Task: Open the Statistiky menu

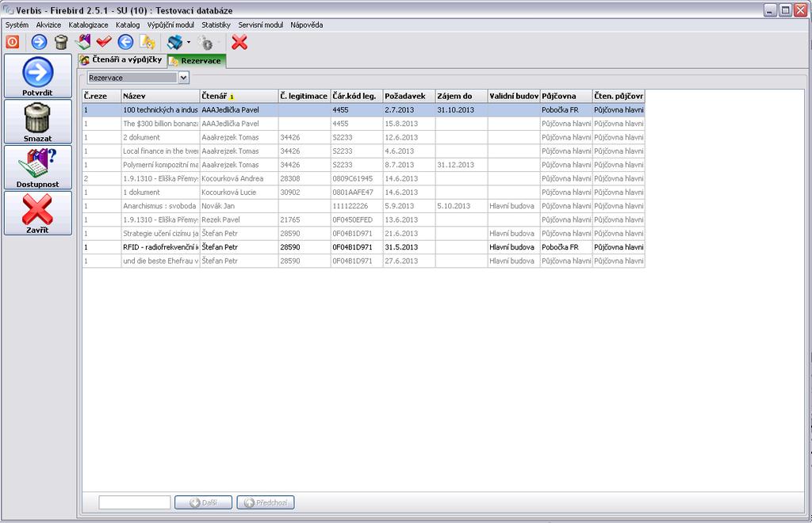Action: (x=216, y=25)
